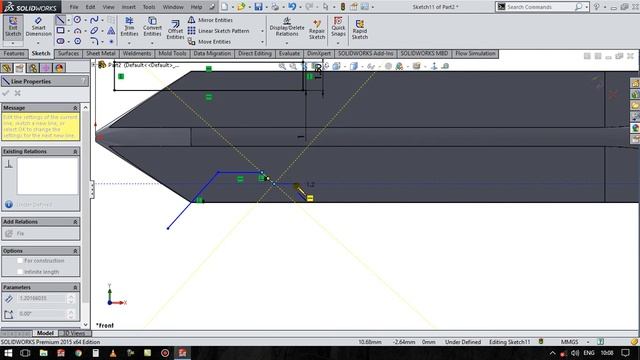Select the Straight Slot tool

[60, 41]
